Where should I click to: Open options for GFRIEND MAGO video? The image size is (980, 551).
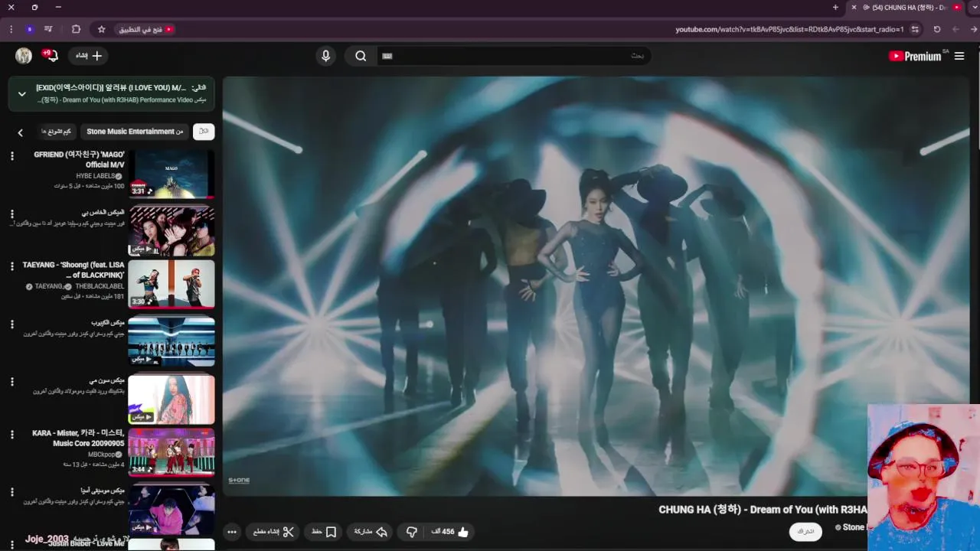point(11,156)
